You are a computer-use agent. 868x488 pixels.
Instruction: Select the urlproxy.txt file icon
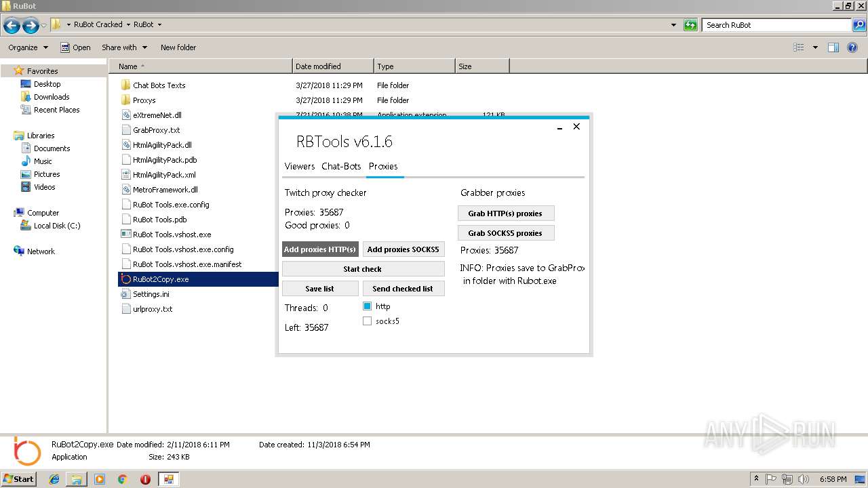pos(125,309)
